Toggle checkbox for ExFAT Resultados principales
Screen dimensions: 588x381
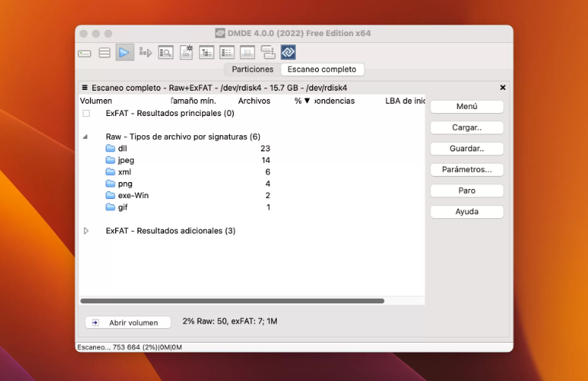click(86, 113)
